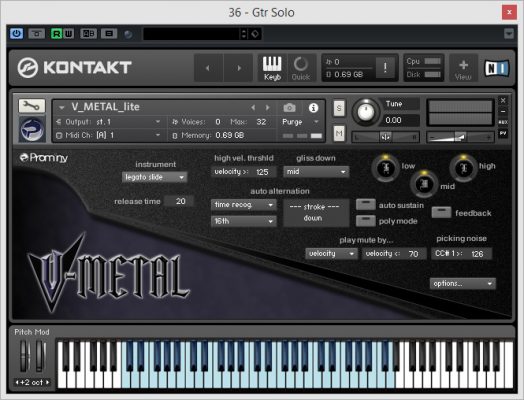Image resolution: width=524 pixels, height=400 pixels.
Task: Open the host toolbar corner dropdown
Action: pos(509,34)
